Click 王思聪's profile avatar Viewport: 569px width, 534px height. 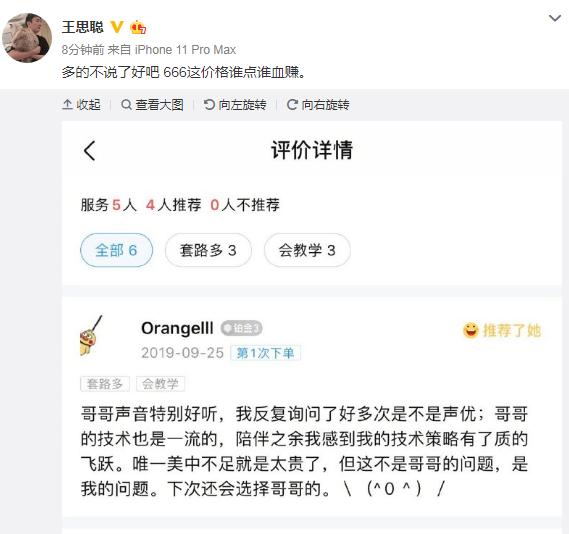click(x=27, y=38)
